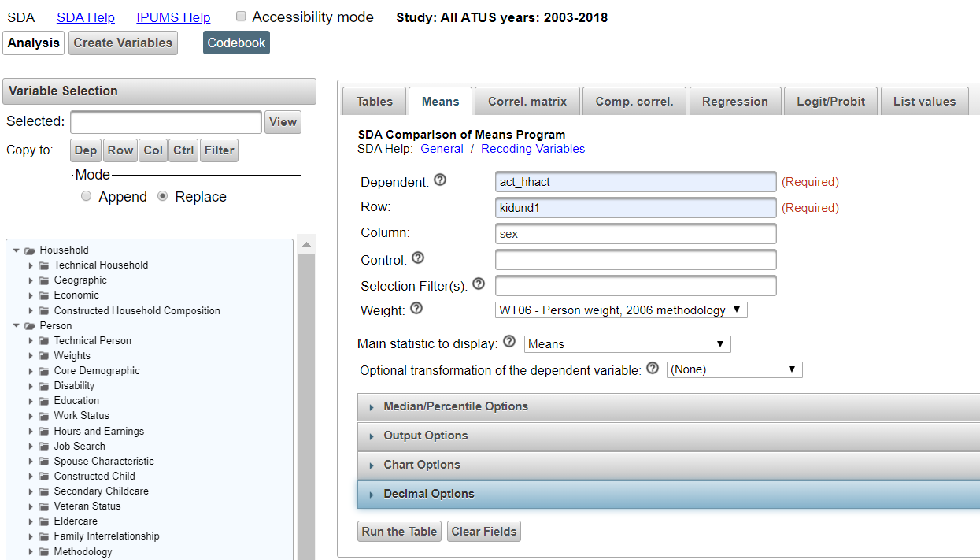The width and height of the screenshot is (980, 560).
Task: Open the Comp. correl. tab
Action: 634,101
